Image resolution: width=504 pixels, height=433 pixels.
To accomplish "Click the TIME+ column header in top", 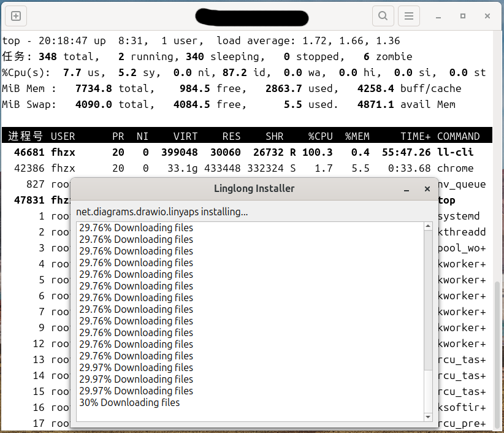I will tap(415, 136).
